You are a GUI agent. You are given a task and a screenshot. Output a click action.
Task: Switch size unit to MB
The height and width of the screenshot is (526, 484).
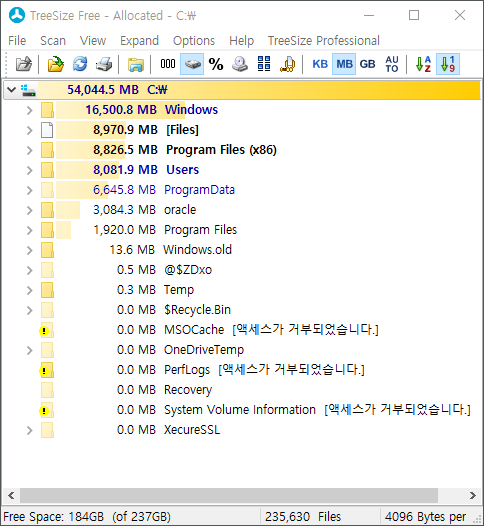coord(344,64)
